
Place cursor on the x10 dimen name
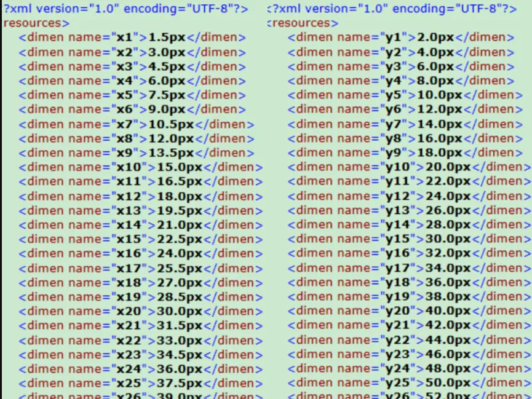click(x=129, y=167)
